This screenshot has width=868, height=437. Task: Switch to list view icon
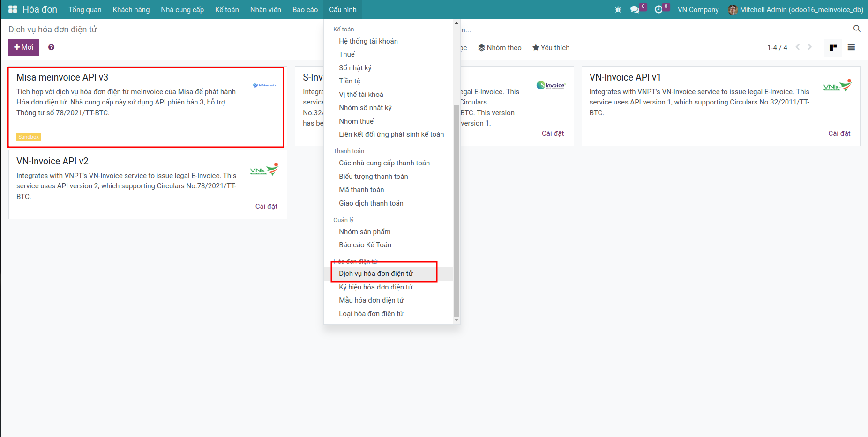pyautogui.click(x=851, y=47)
